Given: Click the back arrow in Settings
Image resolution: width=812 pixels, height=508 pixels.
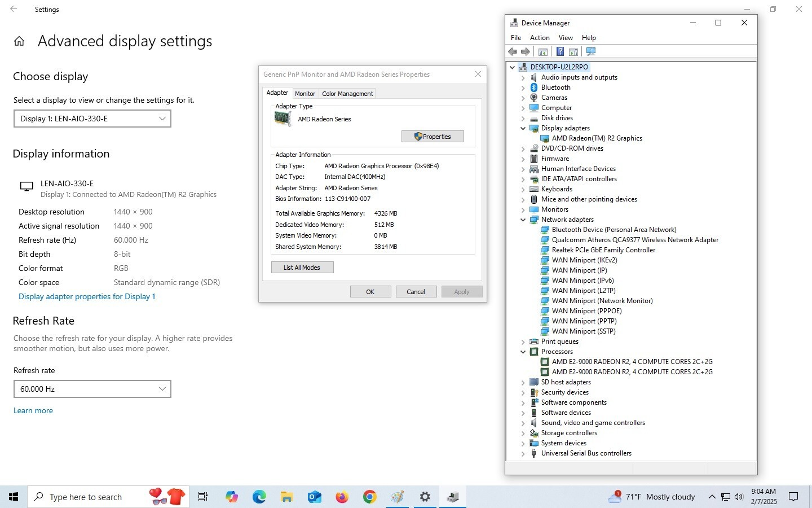Looking at the screenshot, I should (14, 10).
